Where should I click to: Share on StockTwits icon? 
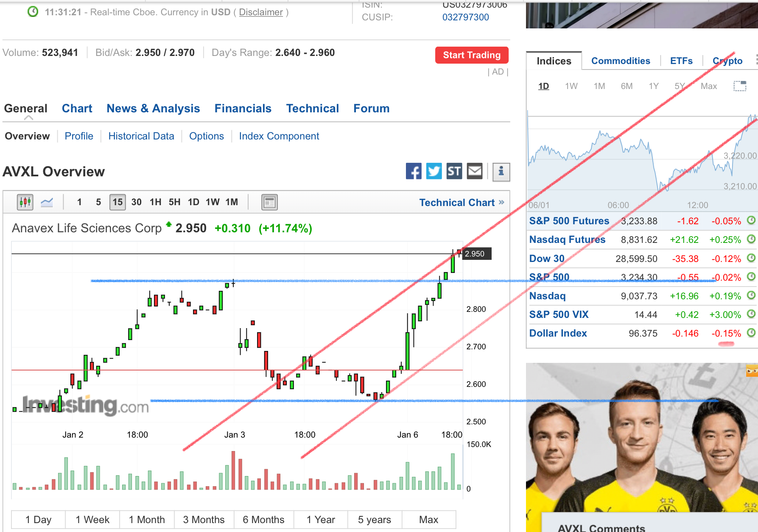[454, 171]
